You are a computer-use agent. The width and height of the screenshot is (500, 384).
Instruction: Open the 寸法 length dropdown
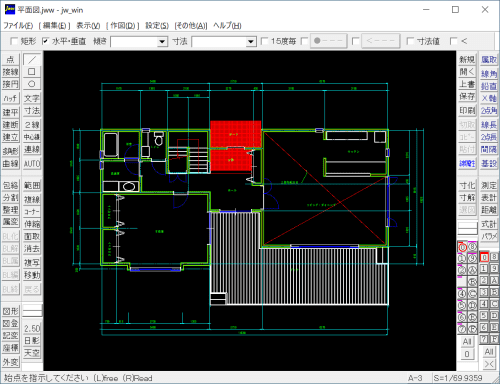(x=251, y=42)
